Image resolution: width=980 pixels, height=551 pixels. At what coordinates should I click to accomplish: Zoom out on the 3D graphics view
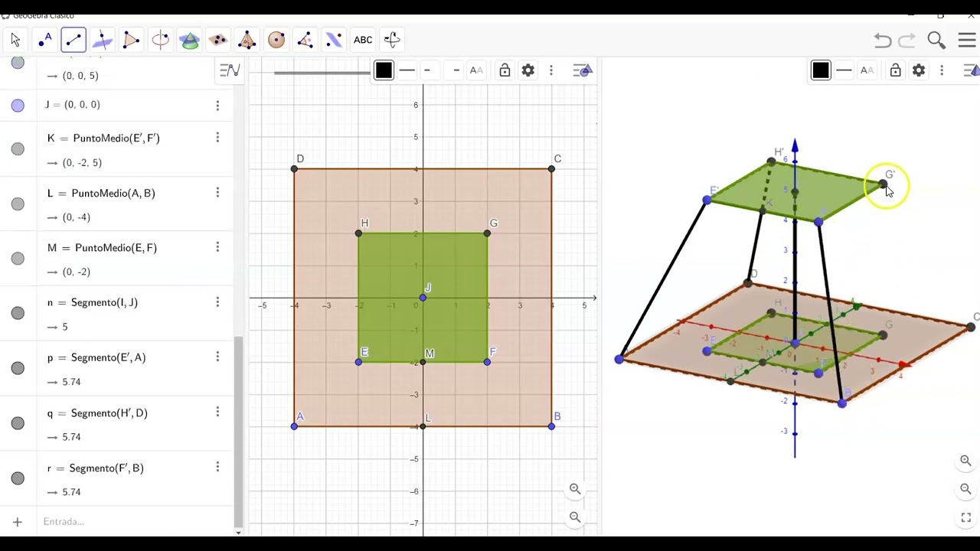tap(965, 489)
